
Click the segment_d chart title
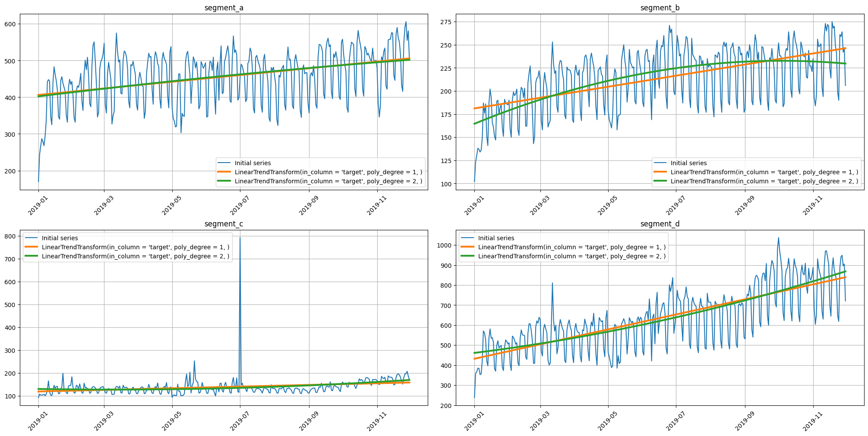tap(660, 224)
